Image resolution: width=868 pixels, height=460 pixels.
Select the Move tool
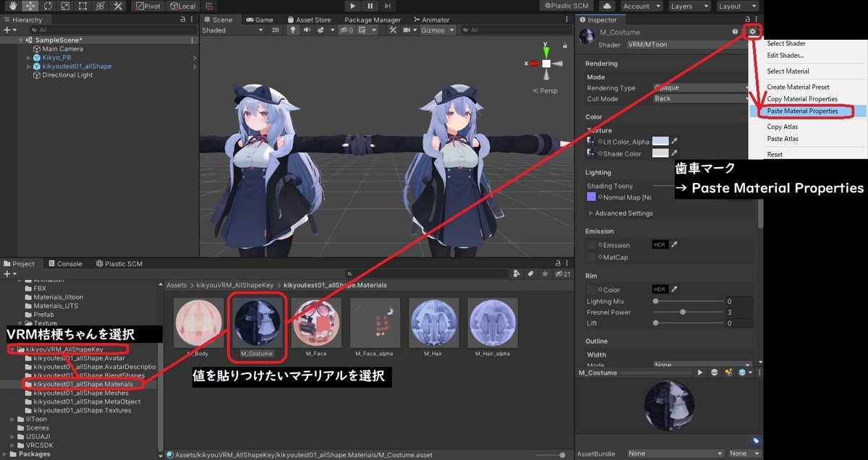(32, 6)
